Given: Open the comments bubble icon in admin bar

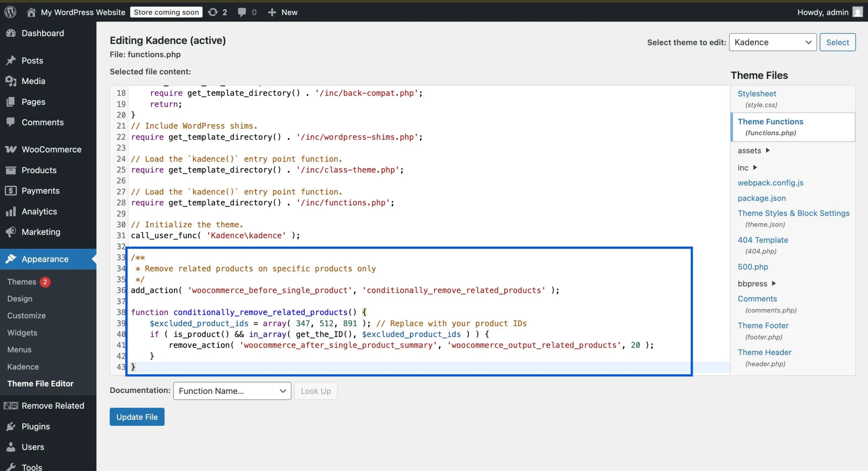Looking at the screenshot, I should [242, 12].
